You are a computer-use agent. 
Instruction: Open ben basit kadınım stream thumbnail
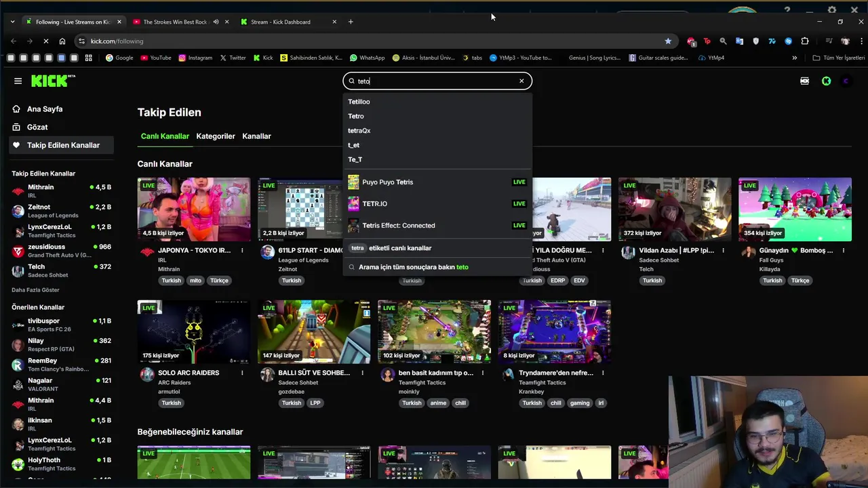434,332
